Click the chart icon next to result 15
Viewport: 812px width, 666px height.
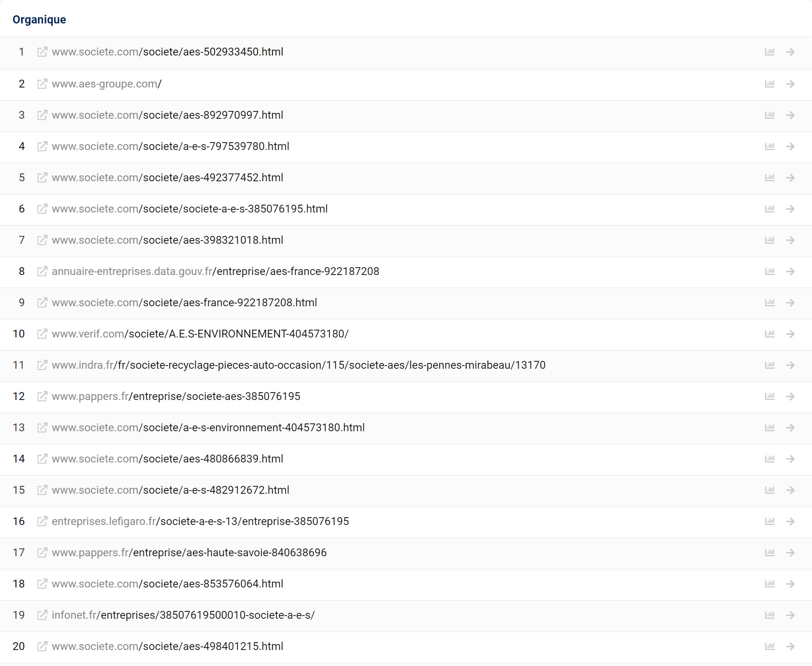[769, 490]
